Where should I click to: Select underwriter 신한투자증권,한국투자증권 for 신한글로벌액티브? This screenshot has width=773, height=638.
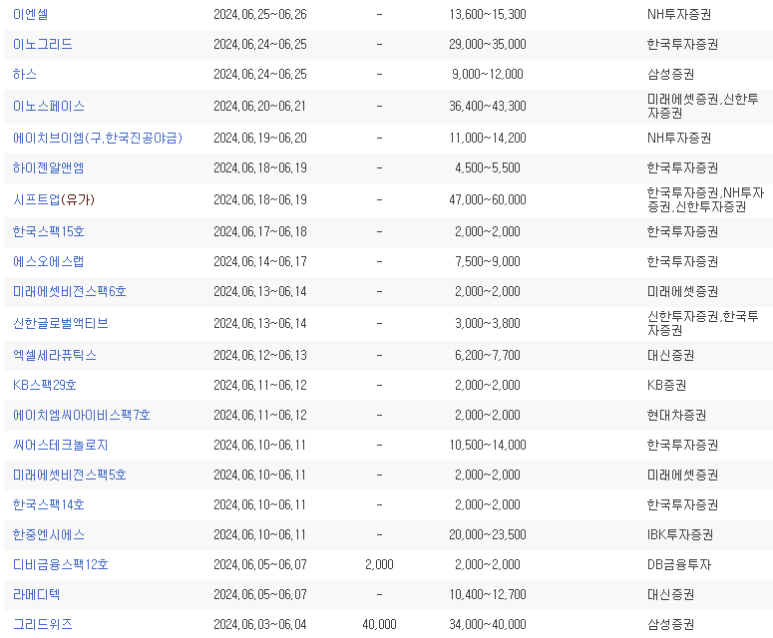(703, 323)
